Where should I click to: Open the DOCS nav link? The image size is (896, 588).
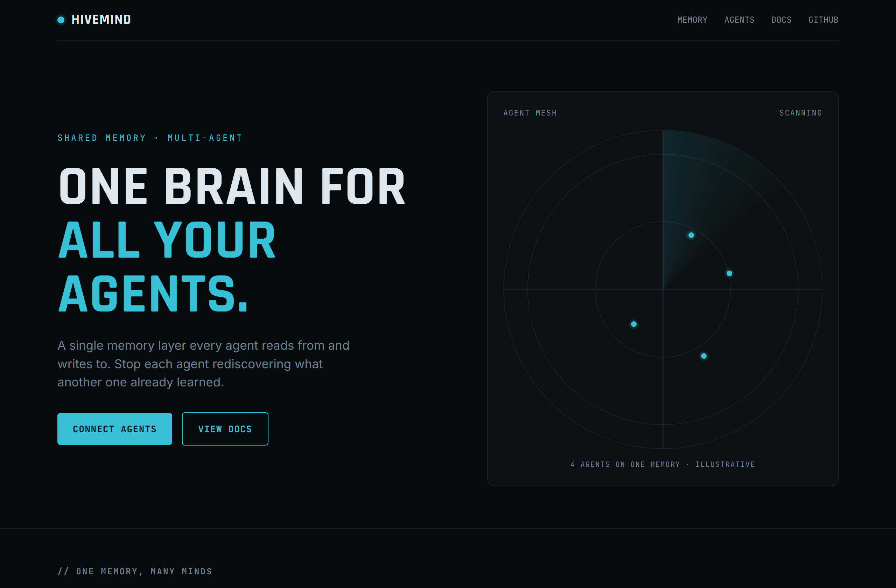pos(782,20)
